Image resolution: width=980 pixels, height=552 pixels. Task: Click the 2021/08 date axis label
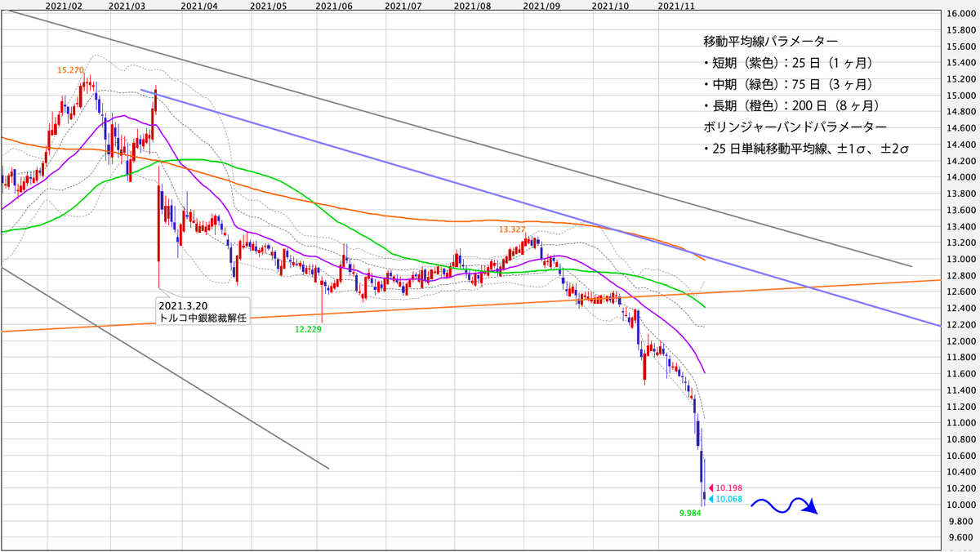point(474,6)
